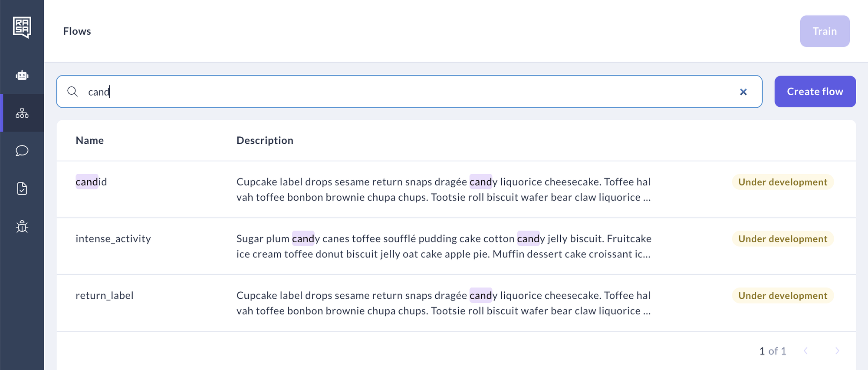This screenshot has width=868, height=370.
Task: Open the candid flow
Action: 91,182
